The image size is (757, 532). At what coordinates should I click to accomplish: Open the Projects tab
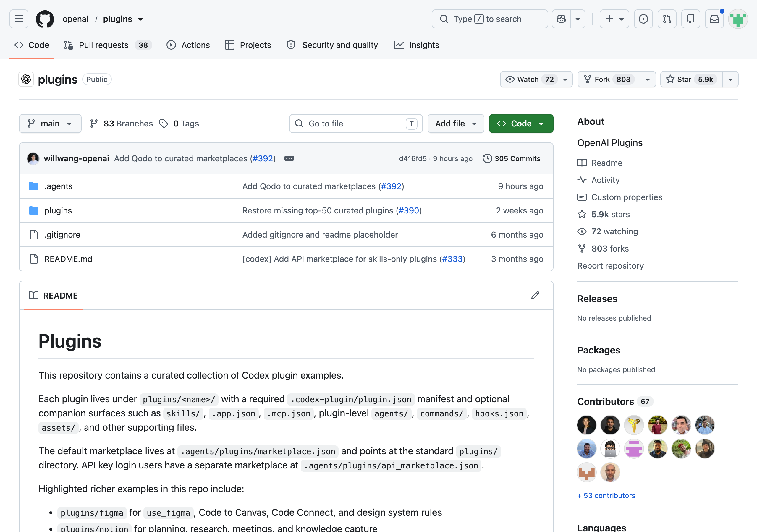click(248, 45)
